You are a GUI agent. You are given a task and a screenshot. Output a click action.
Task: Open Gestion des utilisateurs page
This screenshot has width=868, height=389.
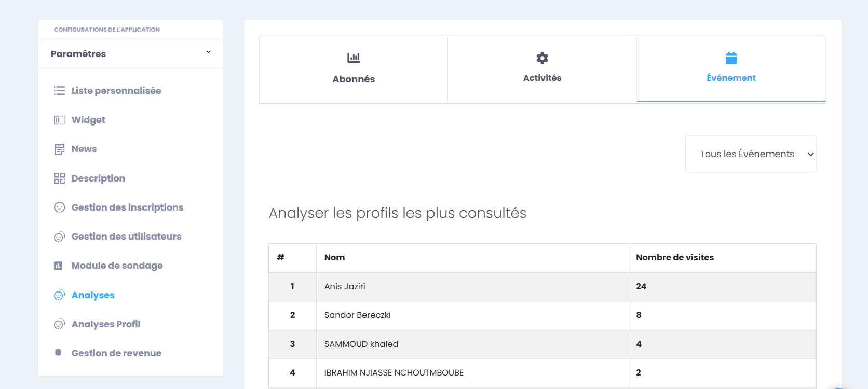126,237
